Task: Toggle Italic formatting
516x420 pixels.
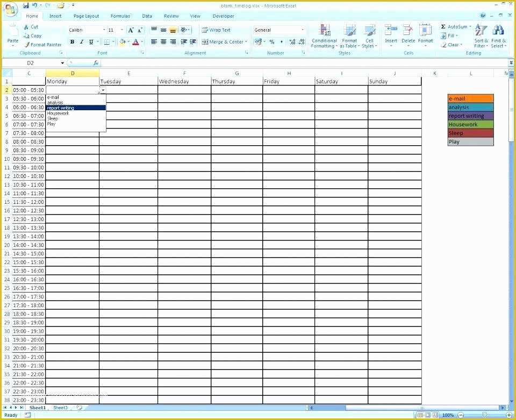Action: pyautogui.click(x=82, y=42)
